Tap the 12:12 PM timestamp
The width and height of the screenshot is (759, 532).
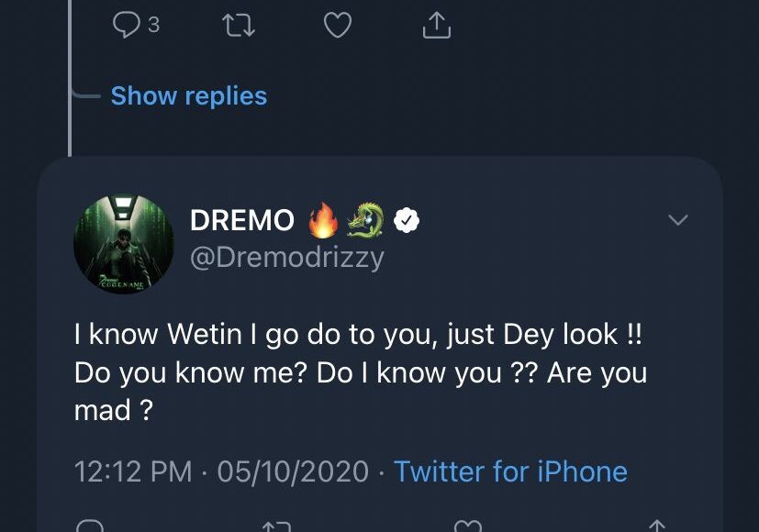(133, 471)
